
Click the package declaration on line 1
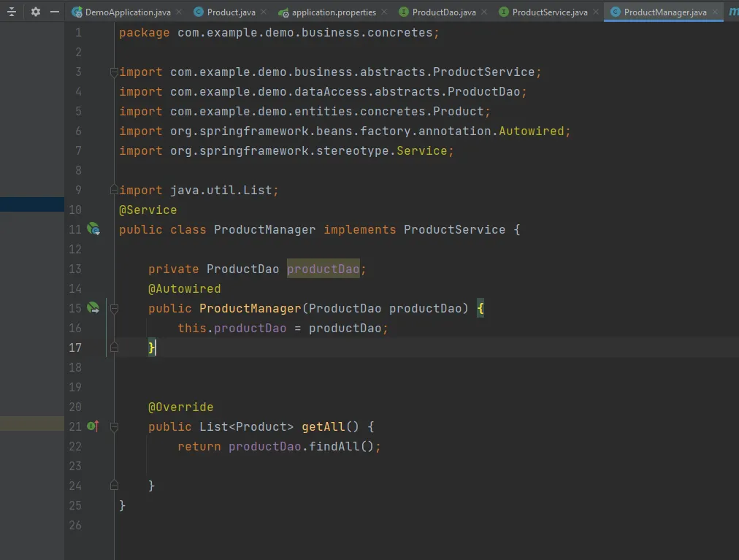point(279,33)
